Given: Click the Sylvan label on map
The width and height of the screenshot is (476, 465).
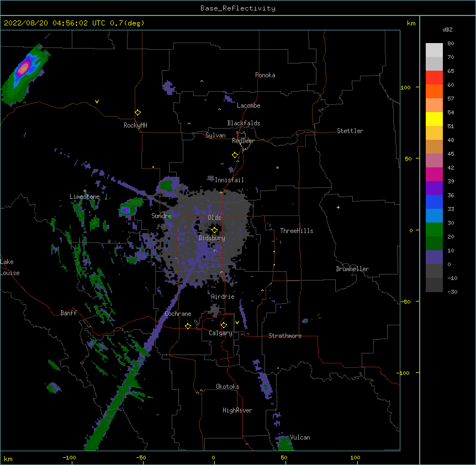Looking at the screenshot, I should tap(215, 135).
